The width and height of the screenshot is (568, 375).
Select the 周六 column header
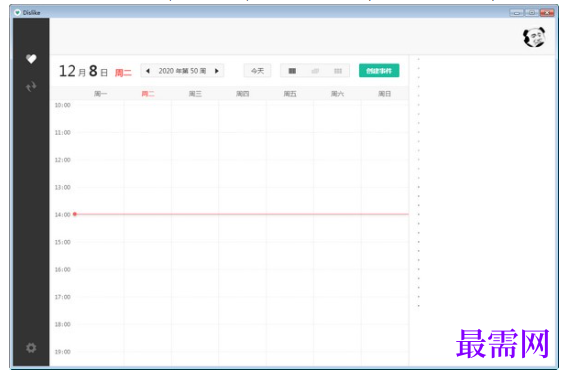pyautogui.click(x=337, y=94)
